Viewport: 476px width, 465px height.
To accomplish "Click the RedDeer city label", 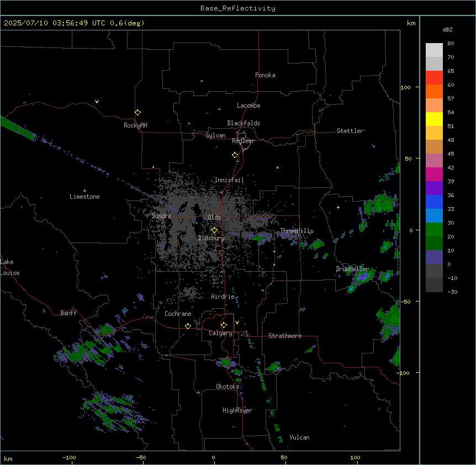I will (x=243, y=141).
